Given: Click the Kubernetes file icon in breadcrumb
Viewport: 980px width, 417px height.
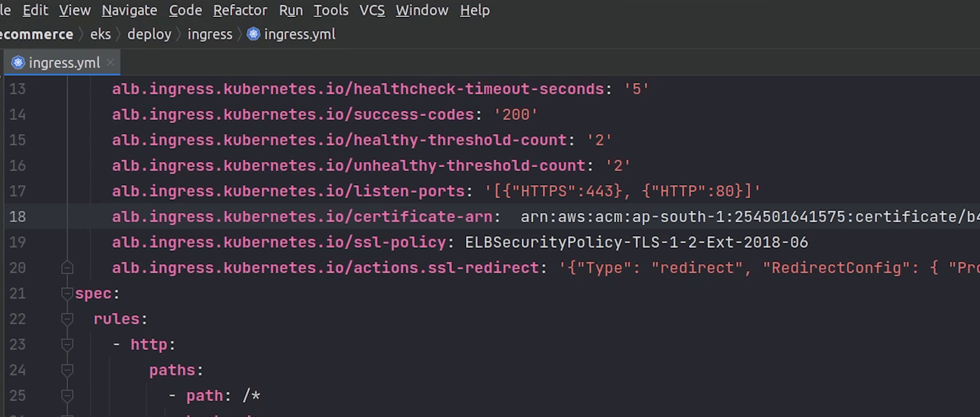Looking at the screenshot, I should 254,34.
